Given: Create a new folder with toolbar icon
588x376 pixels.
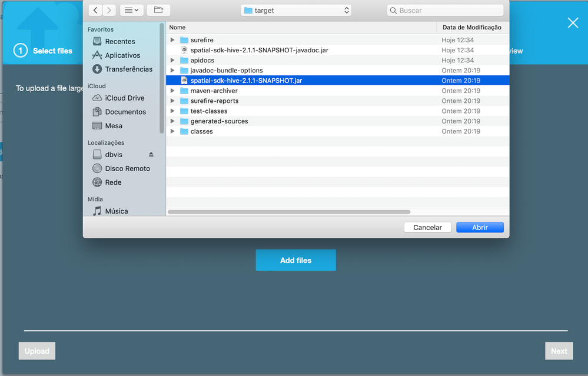Looking at the screenshot, I should (x=159, y=11).
